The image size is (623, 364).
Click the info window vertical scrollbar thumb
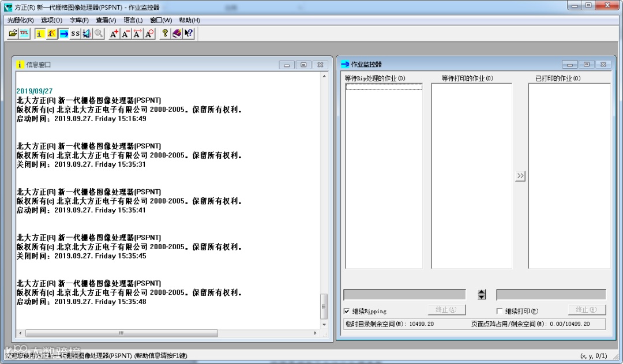pyautogui.click(x=324, y=306)
